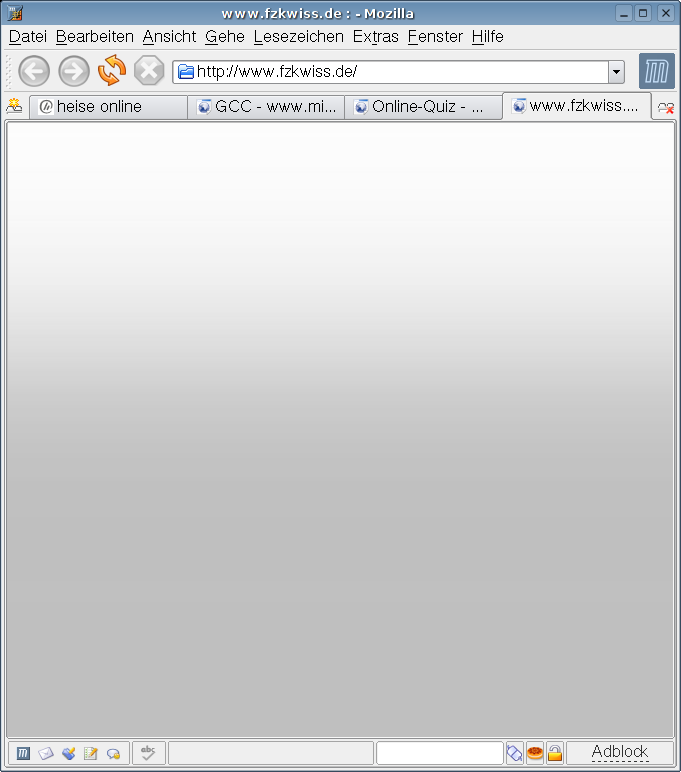
Task: Switch to the heise online tab
Action: point(108,107)
